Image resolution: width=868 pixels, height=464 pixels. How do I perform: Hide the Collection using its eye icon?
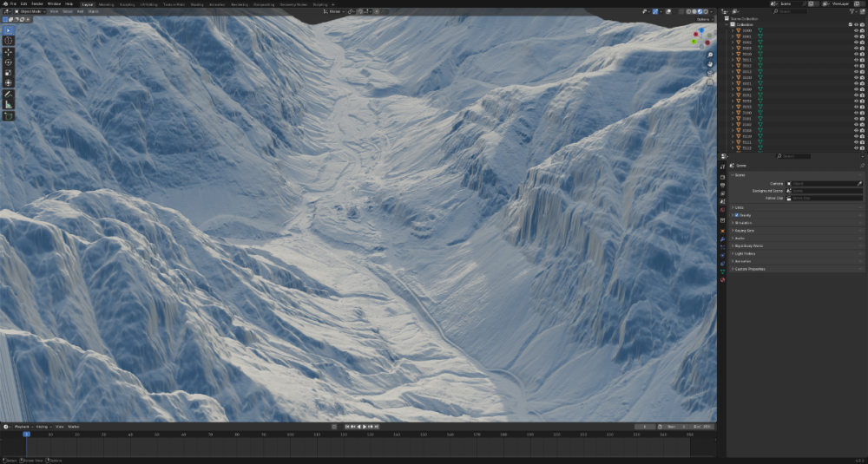coord(854,24)
